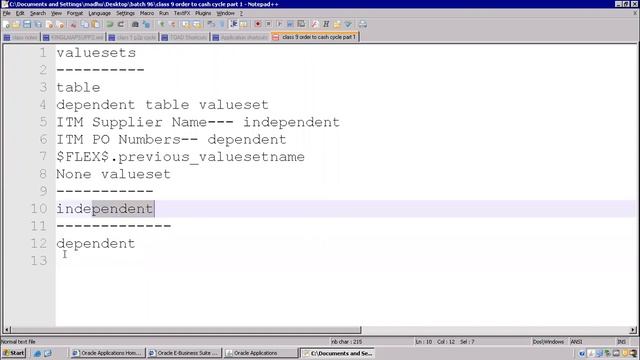Image resolution: width=640 pixels, height=360 pixels.
Task: Click the 'nb char : 215' status text
Action: click(347, 342)
